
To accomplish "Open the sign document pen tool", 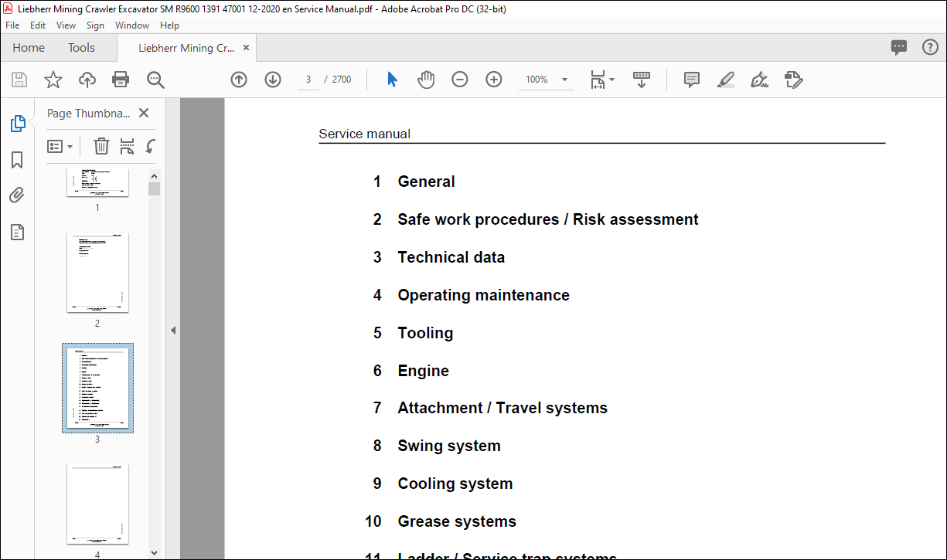I will 759,80.
